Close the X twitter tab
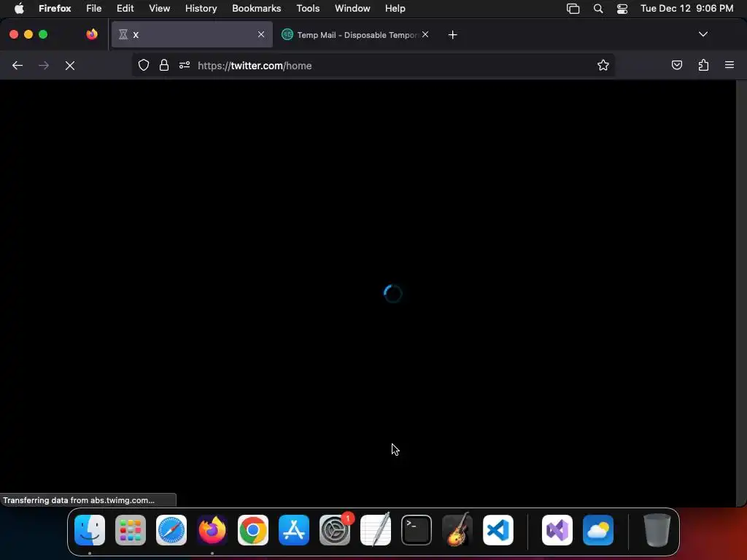 pos(261,34)
